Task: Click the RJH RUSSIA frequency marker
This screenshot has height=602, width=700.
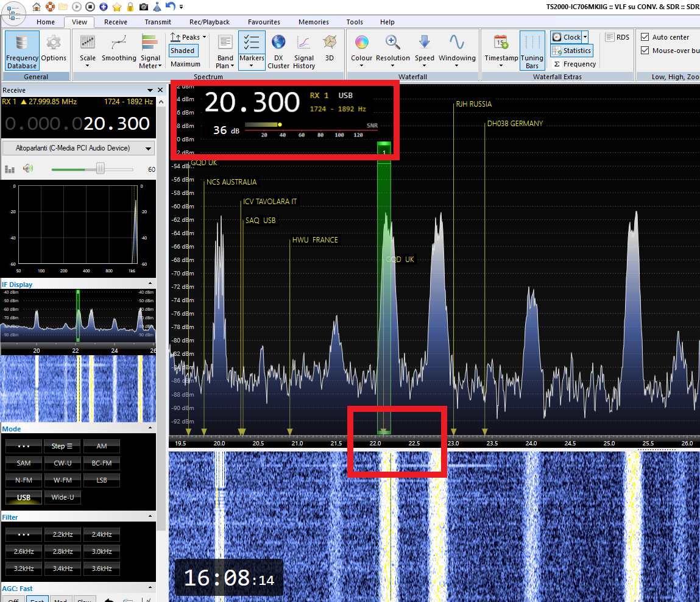Action: 473,104
